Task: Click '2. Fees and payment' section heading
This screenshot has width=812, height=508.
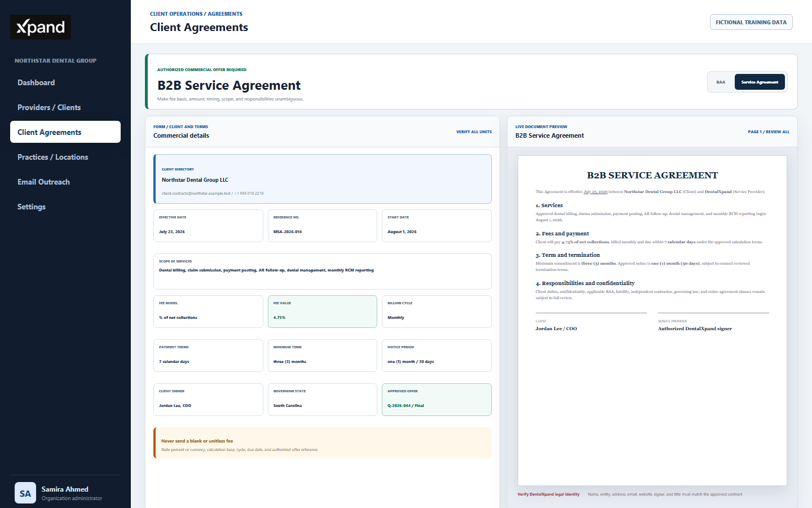Action: [562, 234]
